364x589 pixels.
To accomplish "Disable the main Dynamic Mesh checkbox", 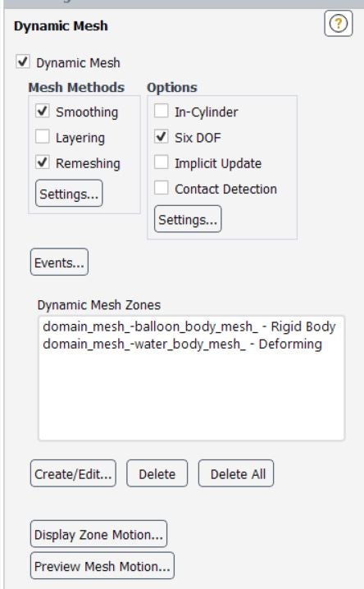I will click(x=22, y=62).
